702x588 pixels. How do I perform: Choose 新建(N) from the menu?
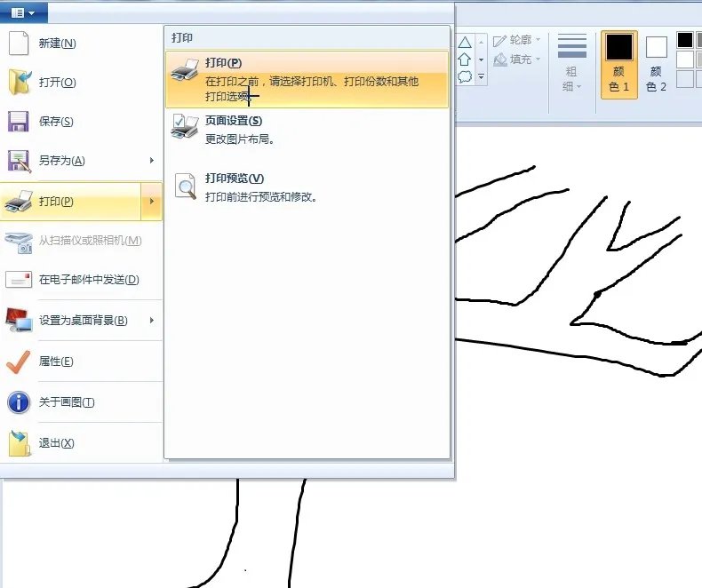57,44
